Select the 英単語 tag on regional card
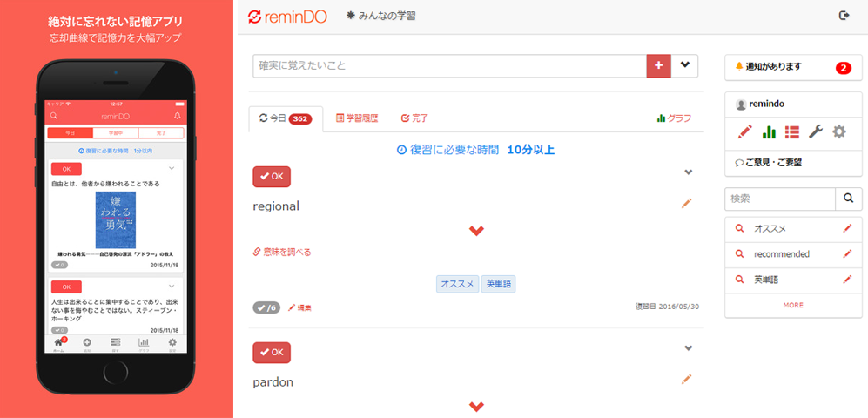 point(498,284)
